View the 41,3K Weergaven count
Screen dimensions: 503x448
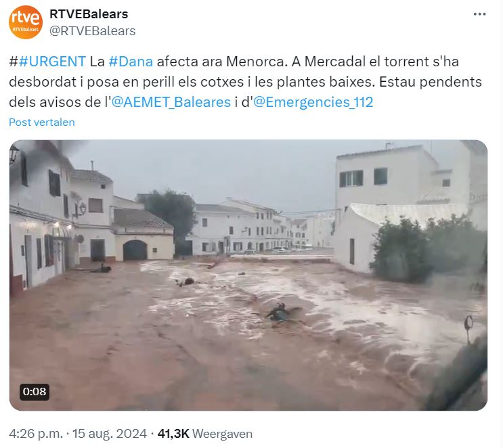[204, 434]
